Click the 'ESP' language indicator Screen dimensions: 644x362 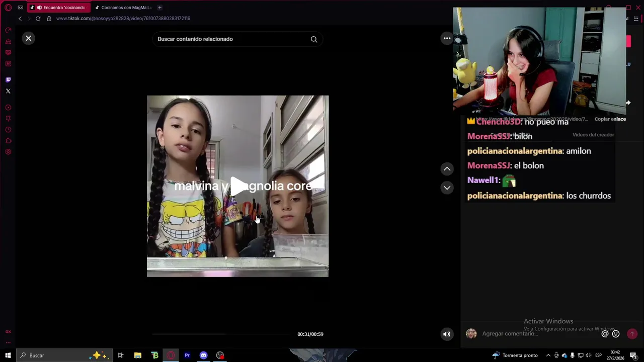point(599,355)
